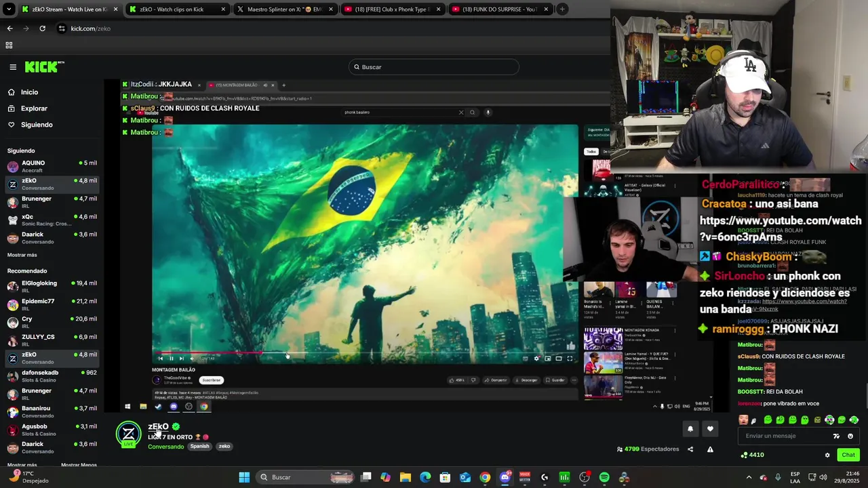Click the Compartir button under the video
This screenshot has width=868, height=488.
tap(496, 380)
